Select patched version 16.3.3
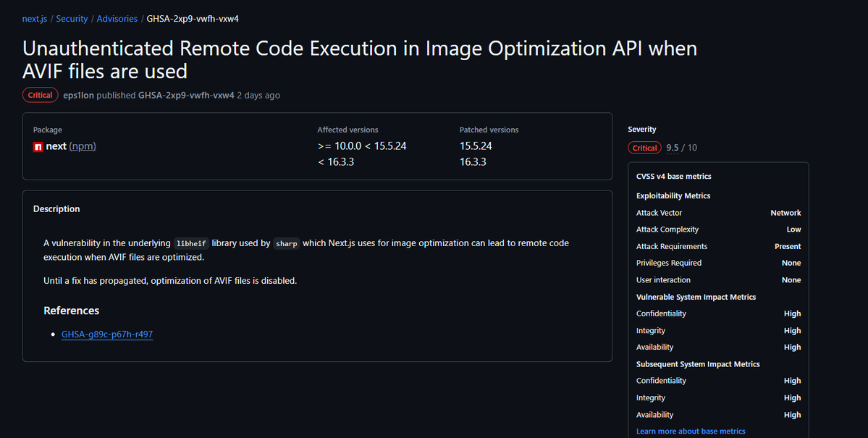 [x=473, y=162]
